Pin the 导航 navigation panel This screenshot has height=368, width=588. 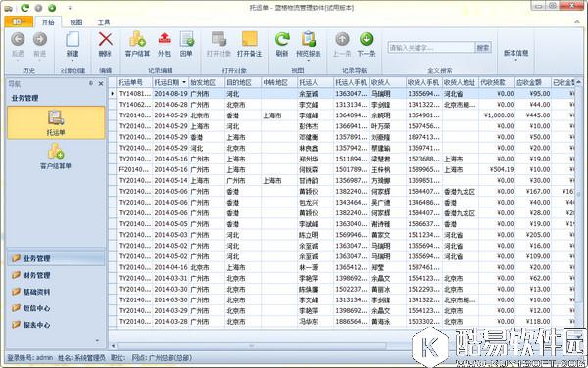click(91, 83)
